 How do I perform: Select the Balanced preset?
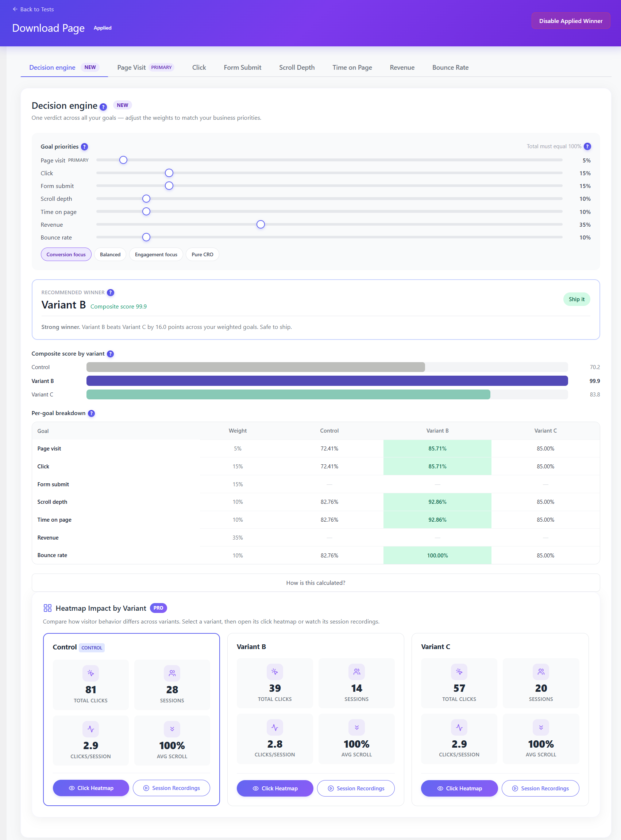(x=110, y=254)
